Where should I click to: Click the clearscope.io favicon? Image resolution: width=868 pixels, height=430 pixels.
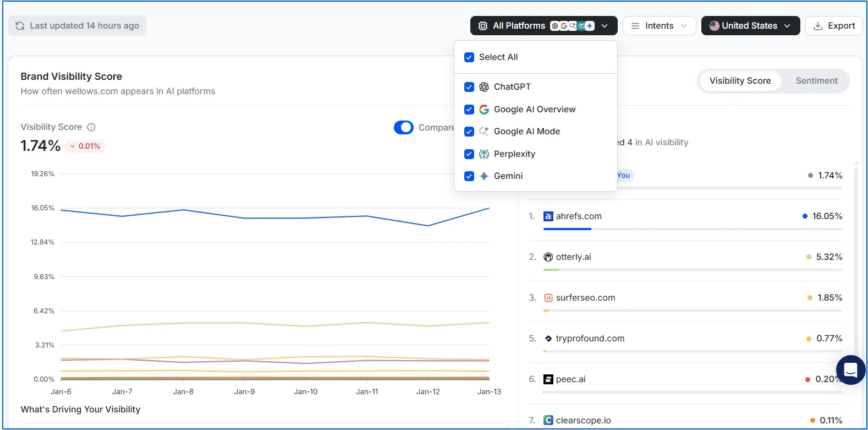pos(548,420)
